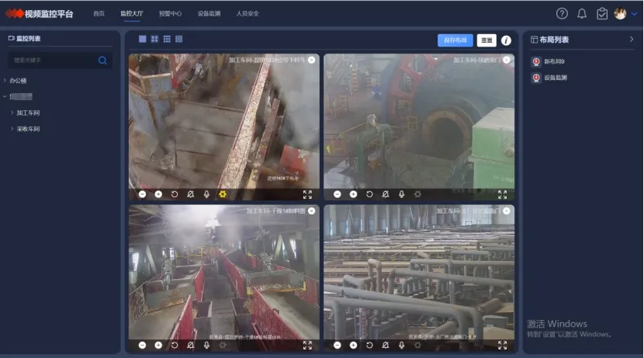Close the 球磨南门 camera feed

507,60
